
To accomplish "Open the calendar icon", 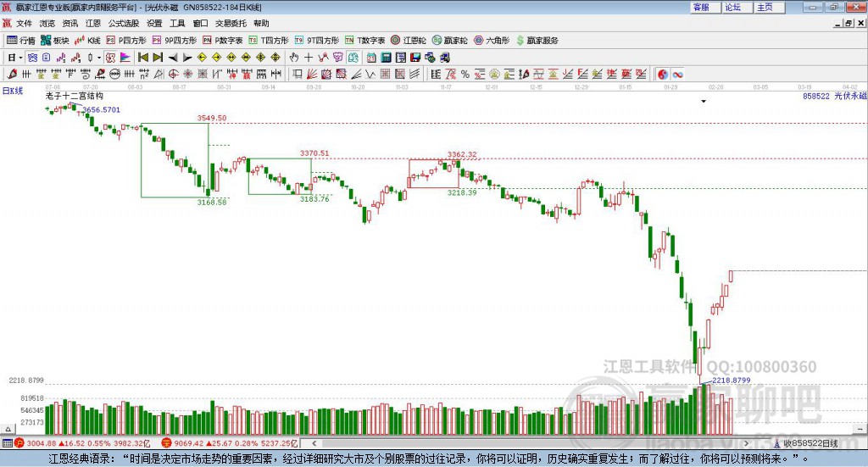I will pyautogui.click(x=371, y=58).
